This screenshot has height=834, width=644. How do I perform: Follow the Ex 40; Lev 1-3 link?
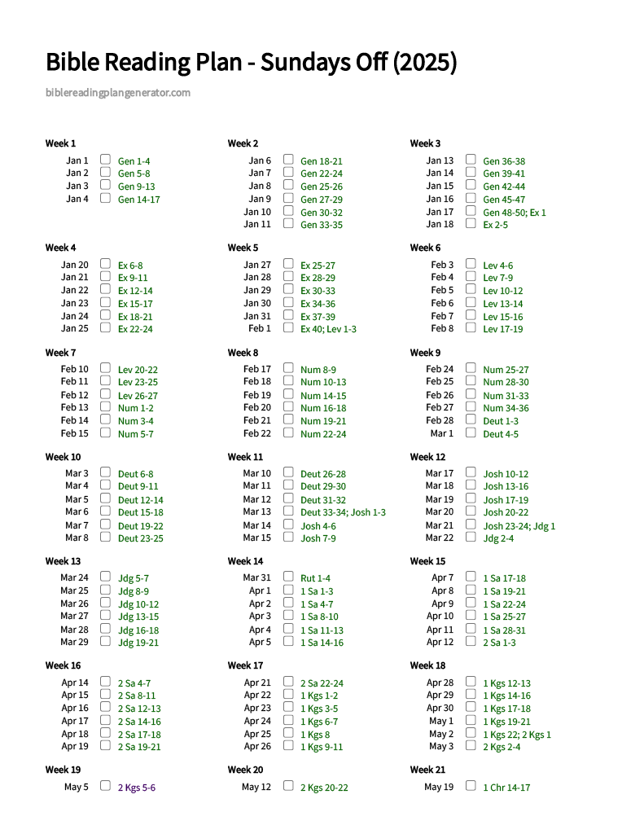tap(328, 329)
